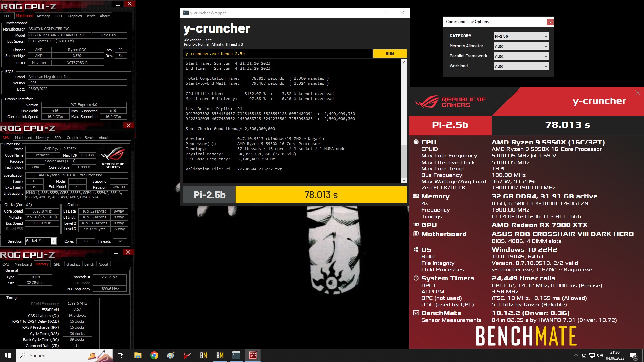Click the NB Frequency value 1899.6 MHz

(109, 289)
